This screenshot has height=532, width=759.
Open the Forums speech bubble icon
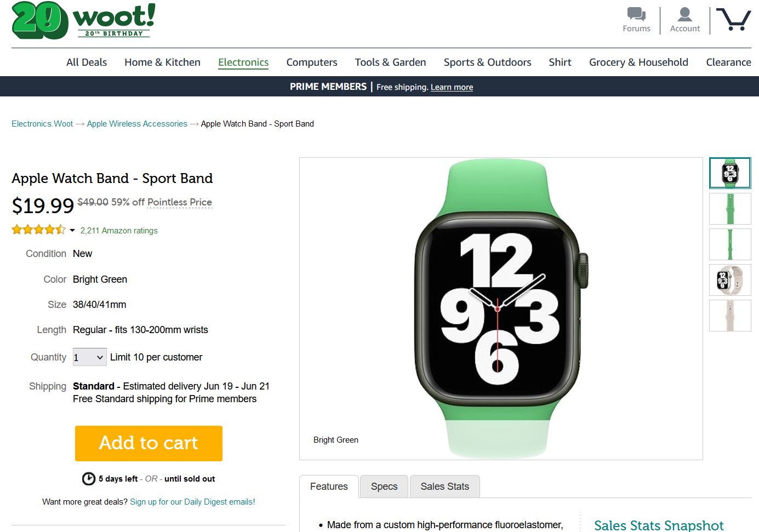[x=636, y=14]
